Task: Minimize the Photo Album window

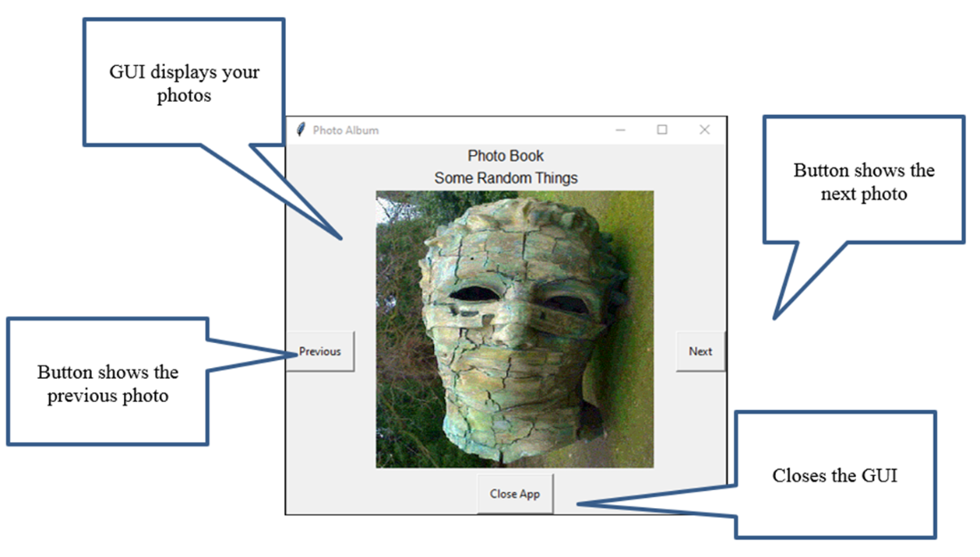Action: [x=620, y=129]
